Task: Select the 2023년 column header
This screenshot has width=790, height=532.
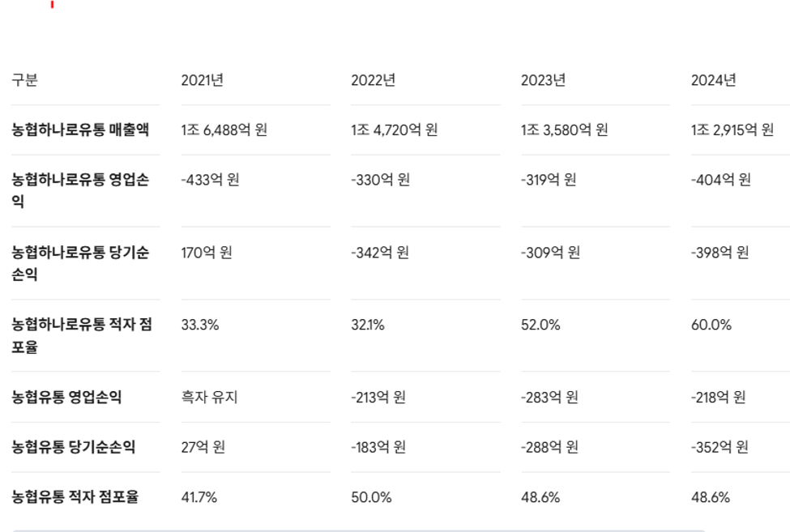Action: tap(543, 80)
